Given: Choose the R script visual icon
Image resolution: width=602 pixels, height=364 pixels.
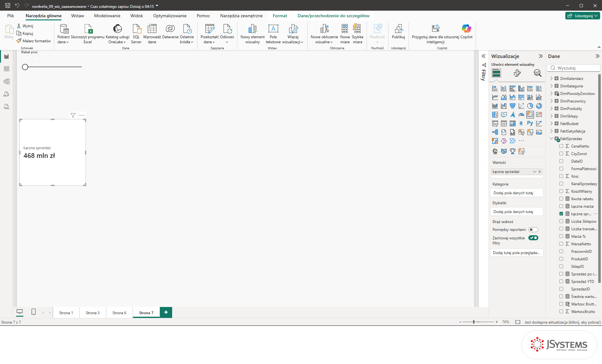Looking at the screenshot, I should point(521,123).
